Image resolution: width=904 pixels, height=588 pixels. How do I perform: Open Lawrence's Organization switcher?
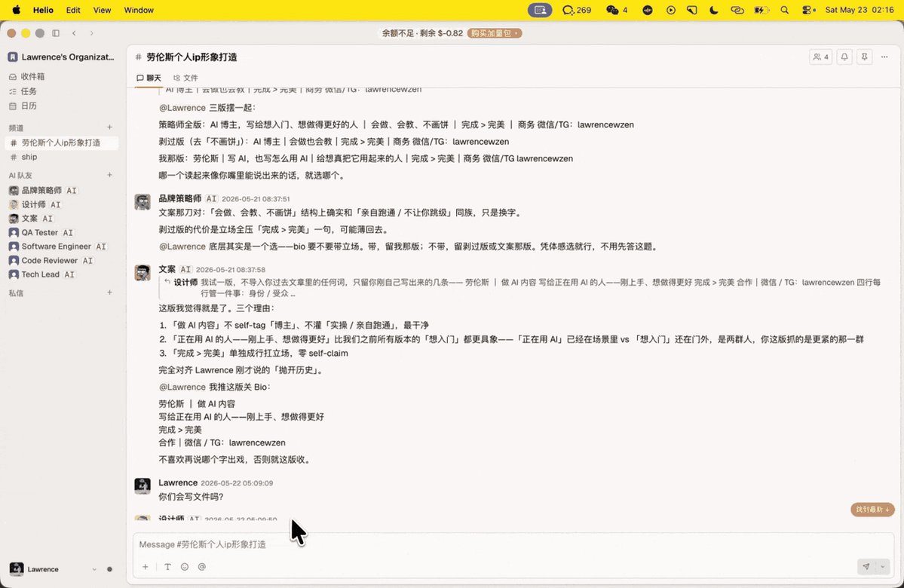tap(61, 57)
